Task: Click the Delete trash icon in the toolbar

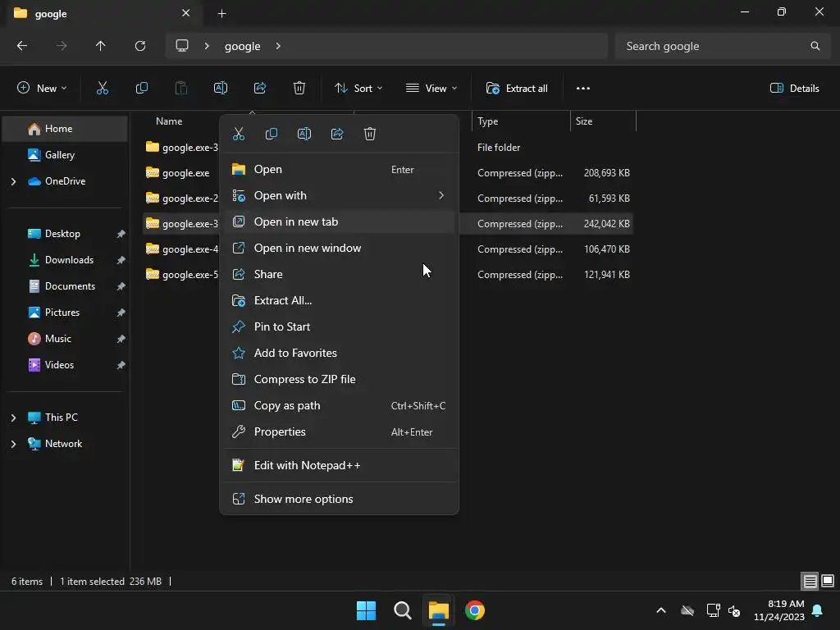Action: click(299, 89)
